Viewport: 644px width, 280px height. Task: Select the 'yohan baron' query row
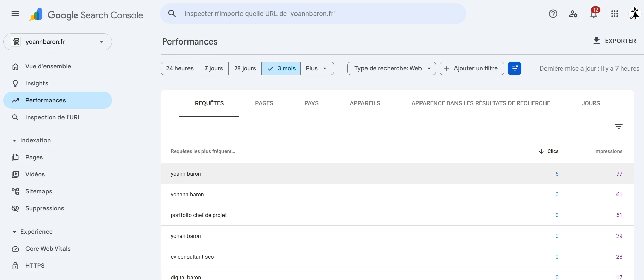coord(397,236)
